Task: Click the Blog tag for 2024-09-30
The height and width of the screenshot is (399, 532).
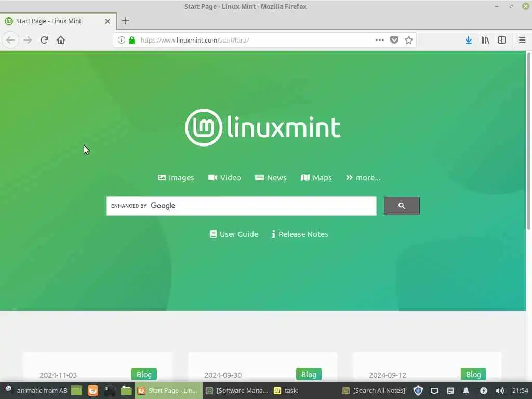Action: click(309, 374)
